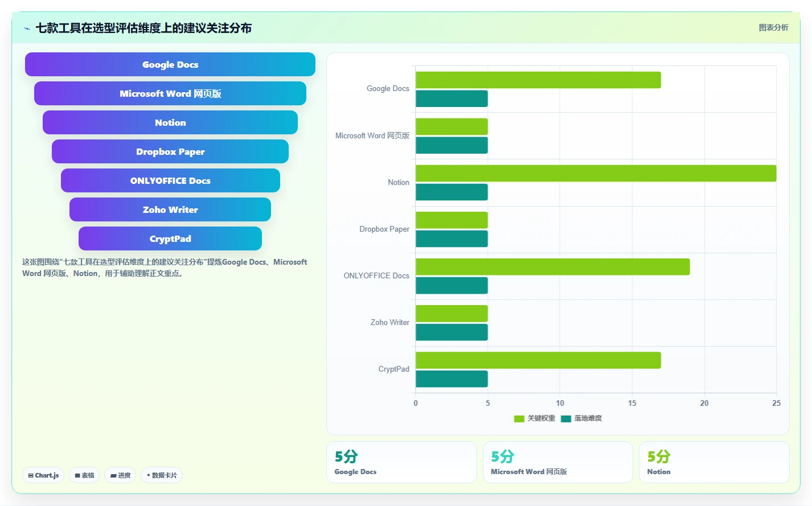This screenshot has height=506, width=812.
Task: Click Google Docs teal 落地难度 bar
Action: pos(452,98)
